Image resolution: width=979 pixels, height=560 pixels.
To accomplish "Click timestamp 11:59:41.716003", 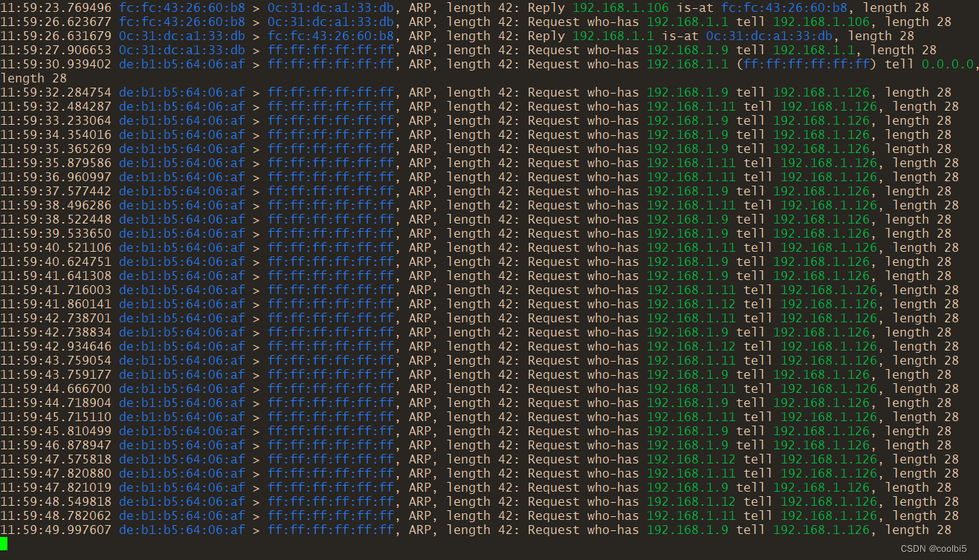I will 56,290.
